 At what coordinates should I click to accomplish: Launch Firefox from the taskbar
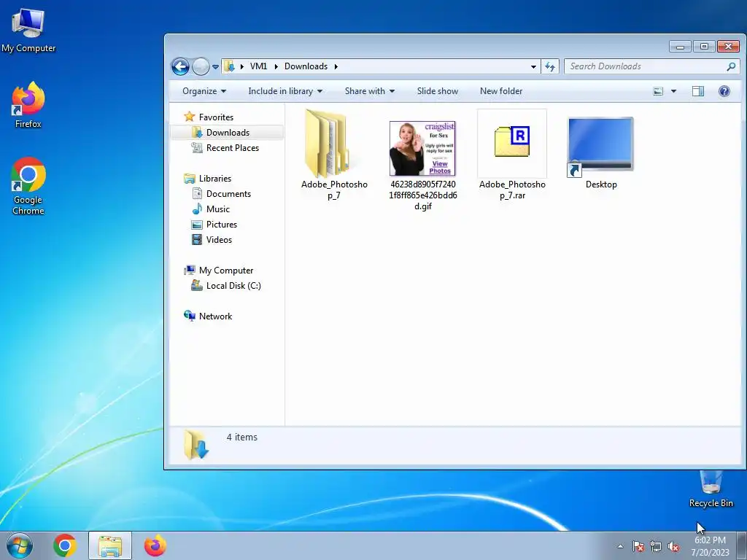(x=155, y=545)
